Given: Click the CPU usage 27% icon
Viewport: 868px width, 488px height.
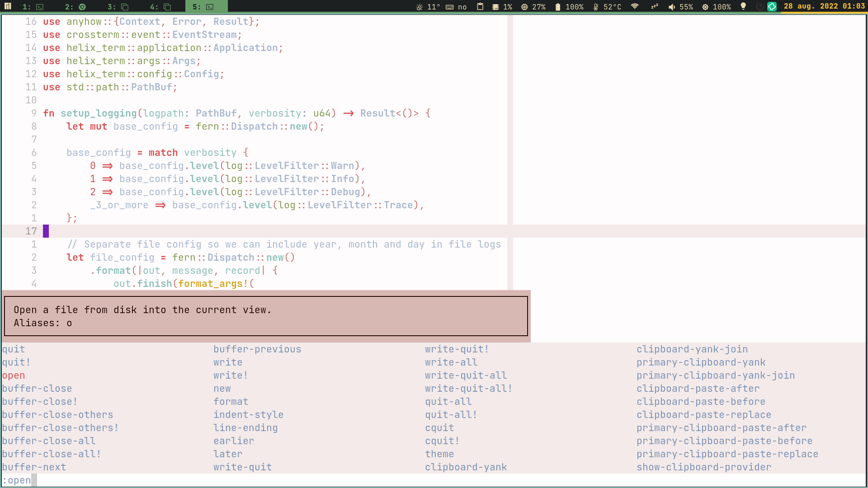Looking at the screenshot, I should coord(524,7).
